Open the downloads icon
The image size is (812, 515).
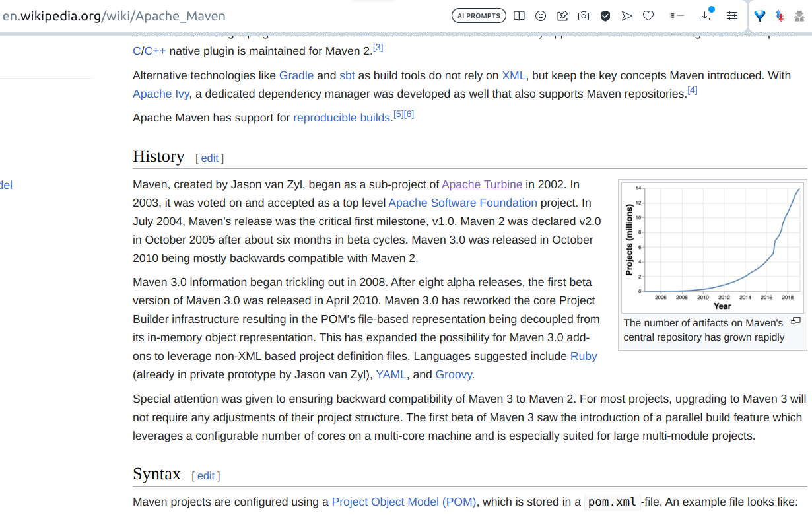click(705, 16)
